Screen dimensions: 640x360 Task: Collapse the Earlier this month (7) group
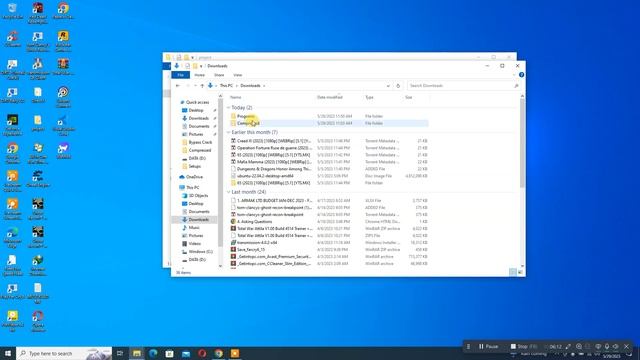click(229, 132)
